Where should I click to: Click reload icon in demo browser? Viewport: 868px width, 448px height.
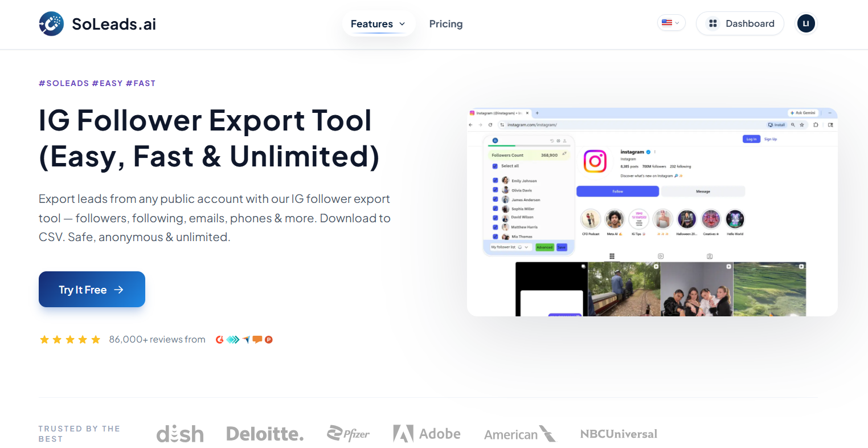click(x=490, y=125)
